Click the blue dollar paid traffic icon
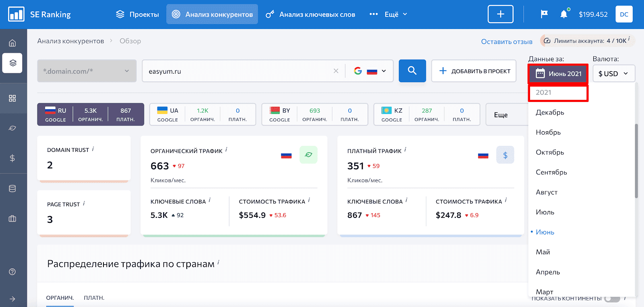644x307 pixels. pos(505,155)
